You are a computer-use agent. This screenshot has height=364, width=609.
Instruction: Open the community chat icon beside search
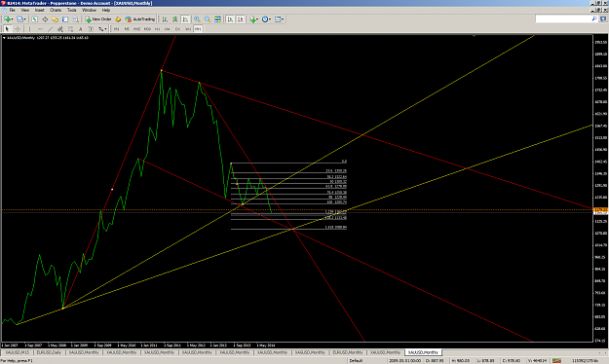pyautogui.click(x=603, y=18)
